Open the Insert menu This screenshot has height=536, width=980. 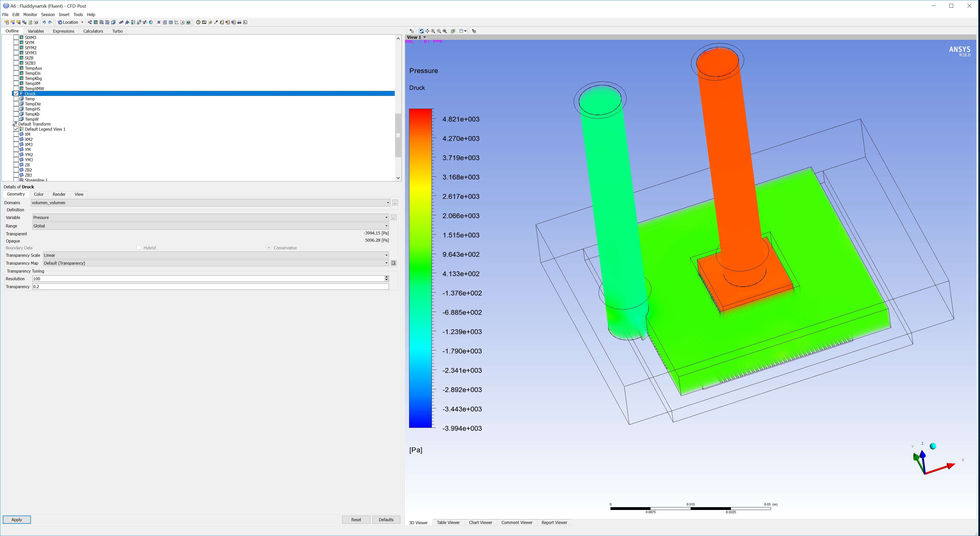64,15
